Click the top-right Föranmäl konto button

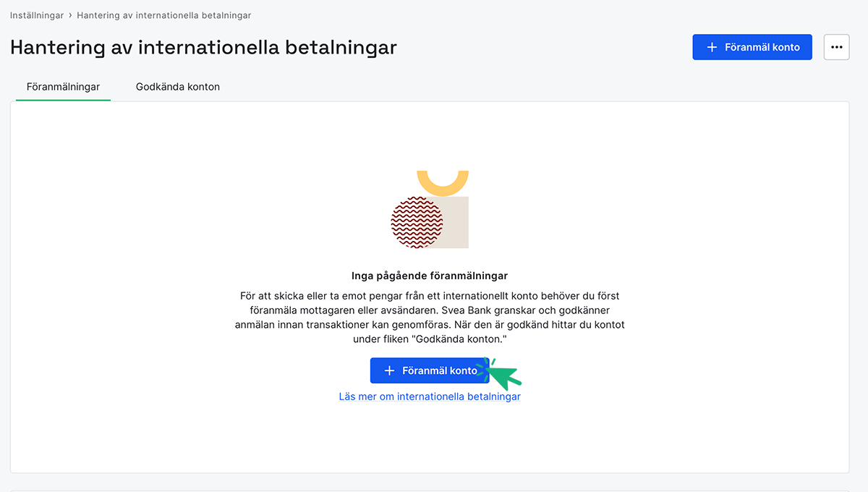[x=752, y=46]
